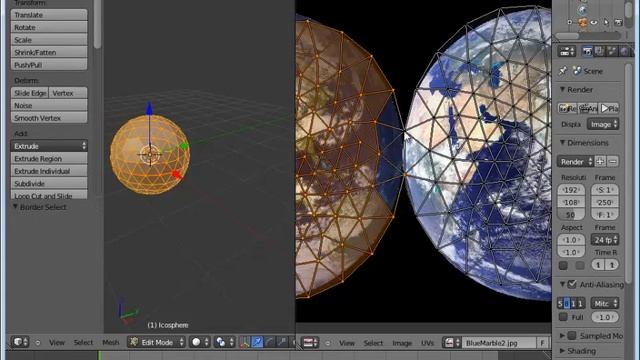The height and width of the screenshot is (360, 640).
Task: Enable the translate manipulator arrow icon
Action: point(257,342)
